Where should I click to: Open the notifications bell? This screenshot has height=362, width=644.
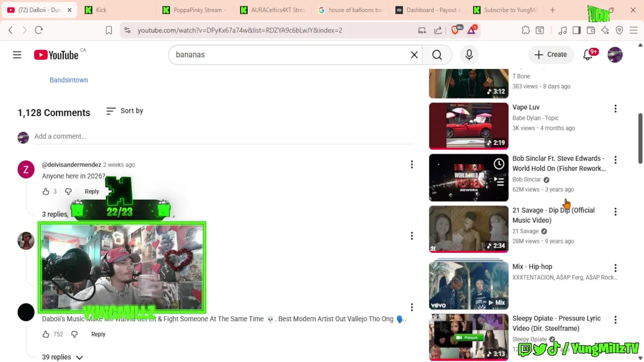tap(588, 54)
